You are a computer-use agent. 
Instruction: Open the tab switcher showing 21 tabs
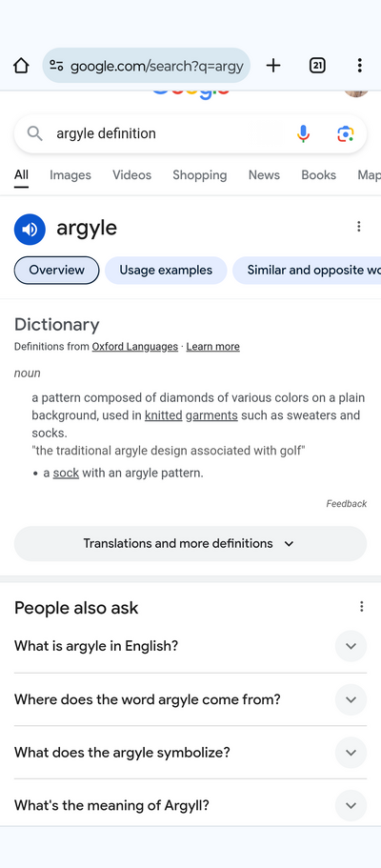click(317, 66)
